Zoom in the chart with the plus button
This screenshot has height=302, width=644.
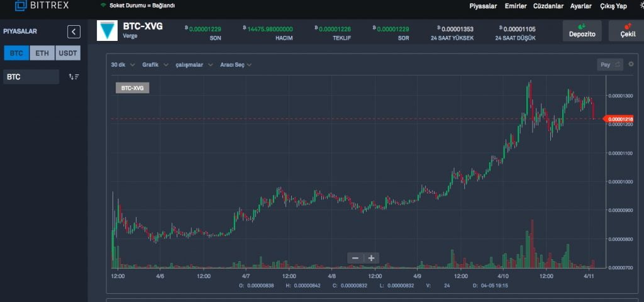coord(372,258)
